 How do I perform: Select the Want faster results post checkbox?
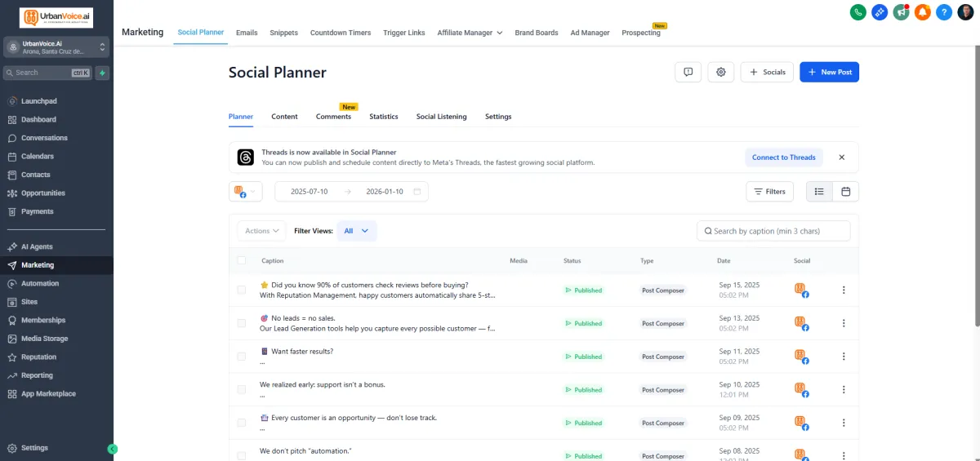[x=241, y=357]
